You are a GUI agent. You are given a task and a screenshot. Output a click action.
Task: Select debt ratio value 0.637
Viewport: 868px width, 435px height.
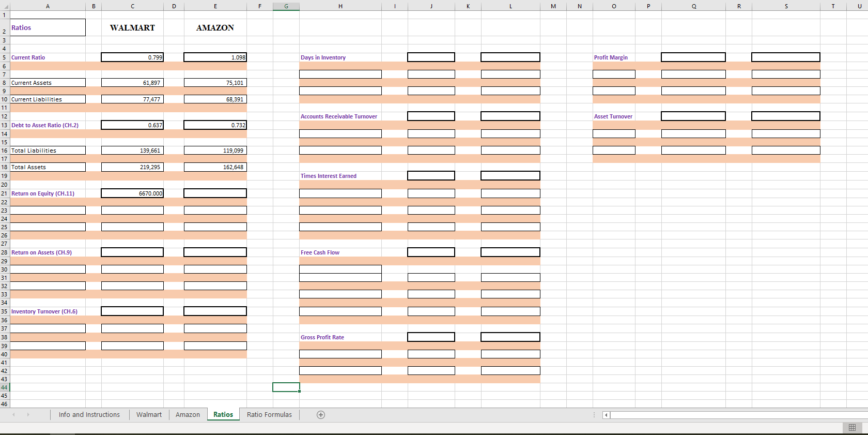click(132, 125)
